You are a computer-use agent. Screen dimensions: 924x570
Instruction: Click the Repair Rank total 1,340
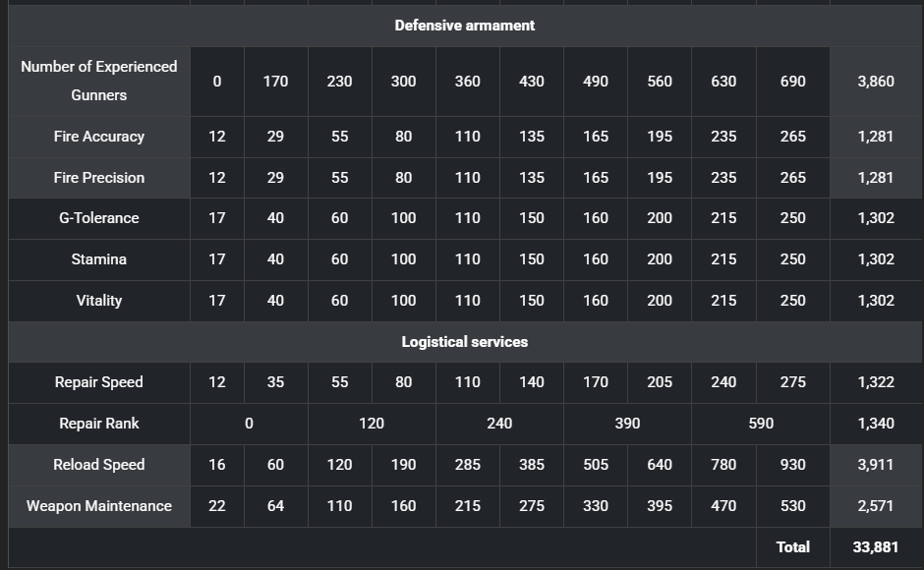tap(875, 424)
